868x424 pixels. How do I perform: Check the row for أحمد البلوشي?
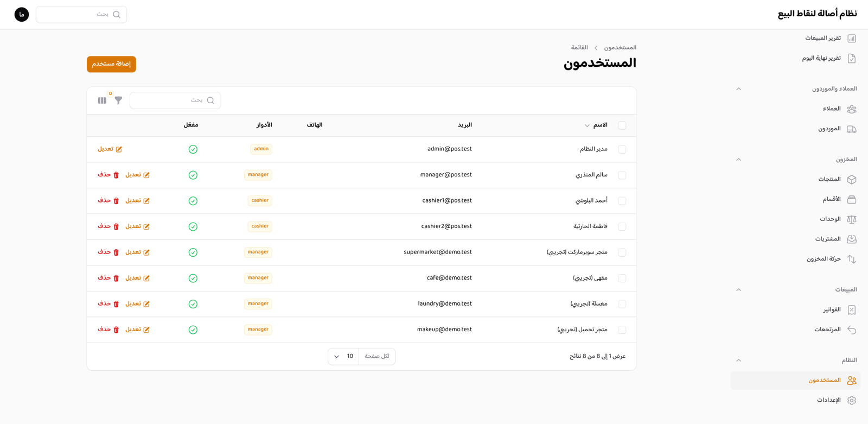[x=622, y=201]
